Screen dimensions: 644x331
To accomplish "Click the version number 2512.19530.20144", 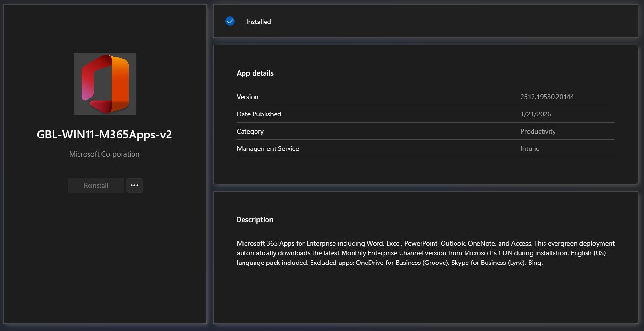I will [x=547, y=97].
